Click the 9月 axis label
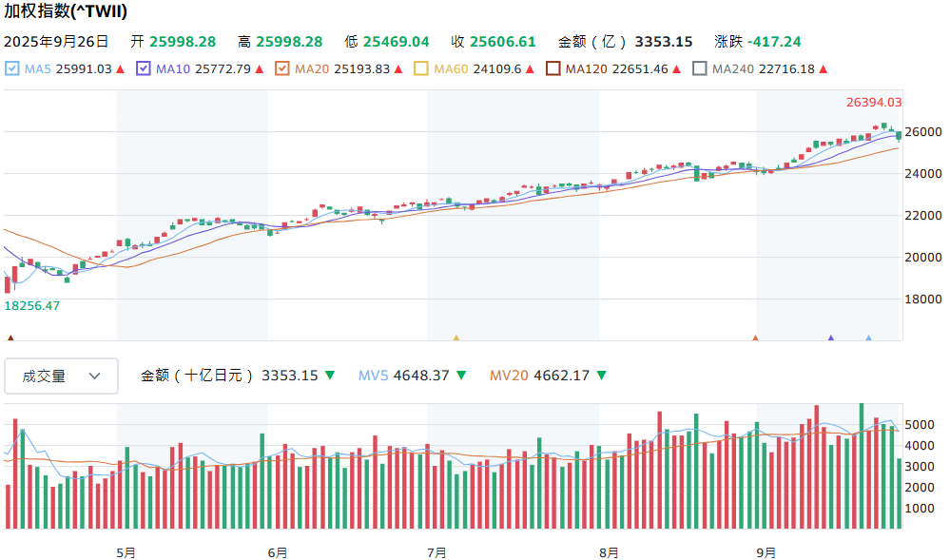This screenshot has height=560, width=950. [766, 552]
